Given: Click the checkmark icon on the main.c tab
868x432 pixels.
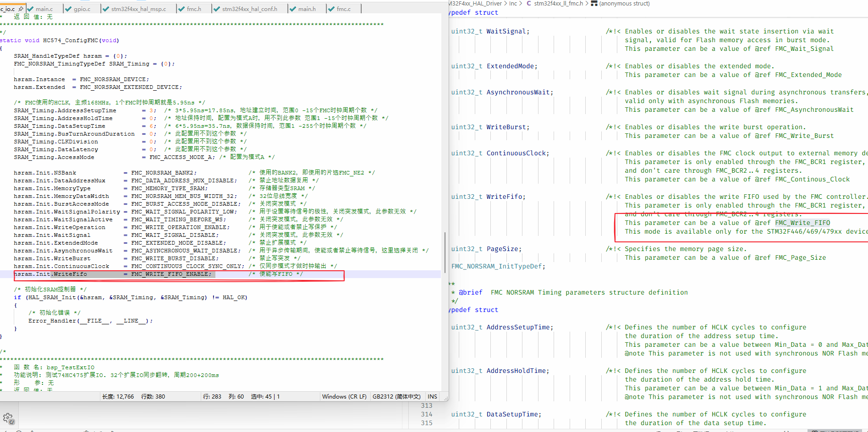Looking at the screenshot, I should 31,9.
